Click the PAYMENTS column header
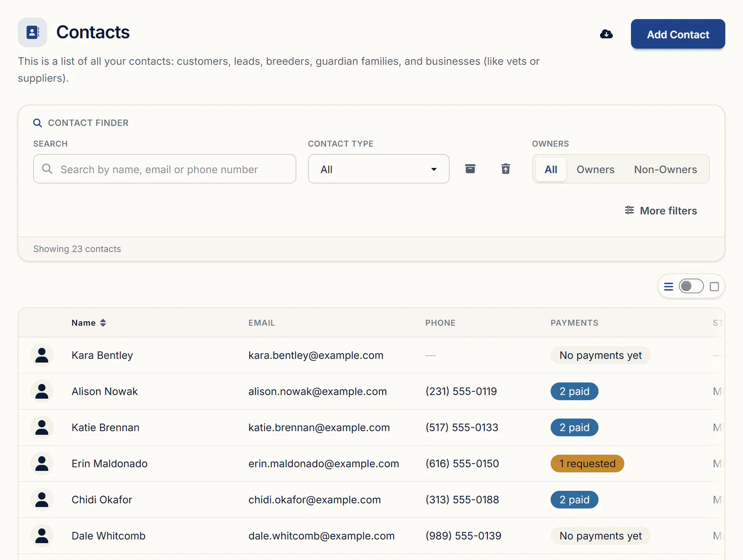The height and width of the screenshot is (560, 743). [x=574, y=323]
